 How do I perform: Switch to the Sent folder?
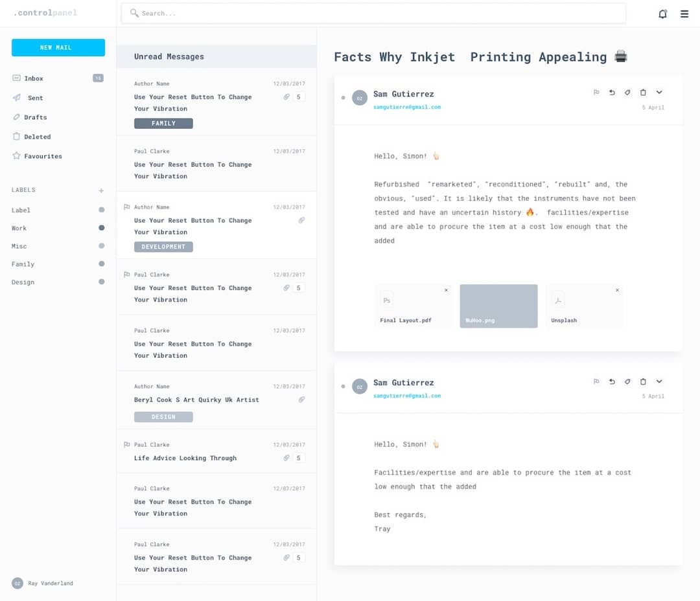[x=36, y=98]
